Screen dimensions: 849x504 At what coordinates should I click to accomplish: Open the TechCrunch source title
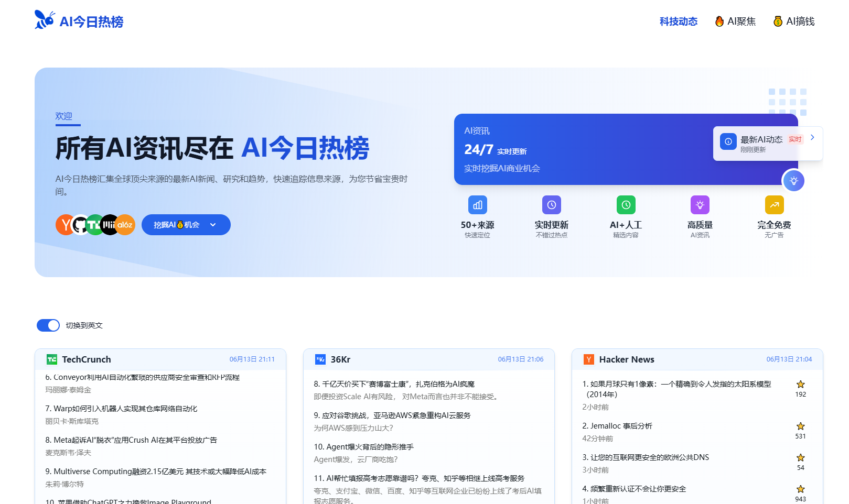pyautogui.click(x=87, y=359)
